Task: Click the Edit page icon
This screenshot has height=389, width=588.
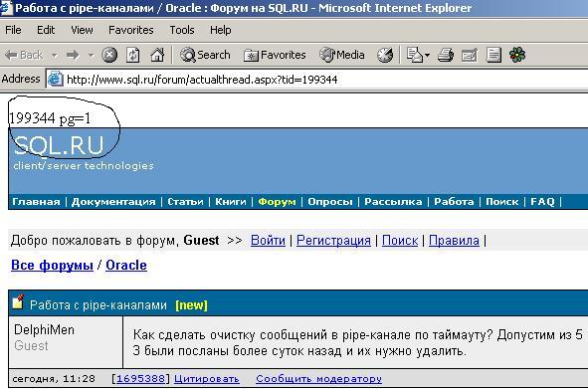Action: (x=470, y=55)
